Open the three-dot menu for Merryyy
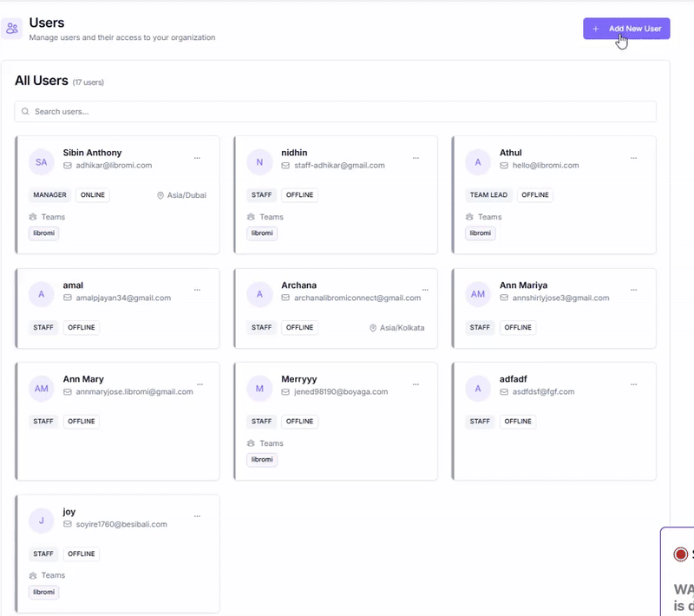Image resolution: width=694 pixels, height=616 pixels. tap(416, 384)
